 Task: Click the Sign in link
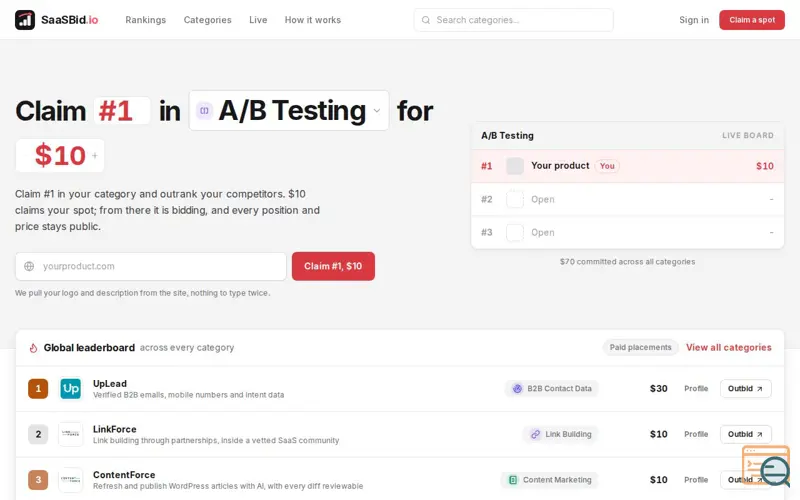pyautogui.click(x=694, y=20)
